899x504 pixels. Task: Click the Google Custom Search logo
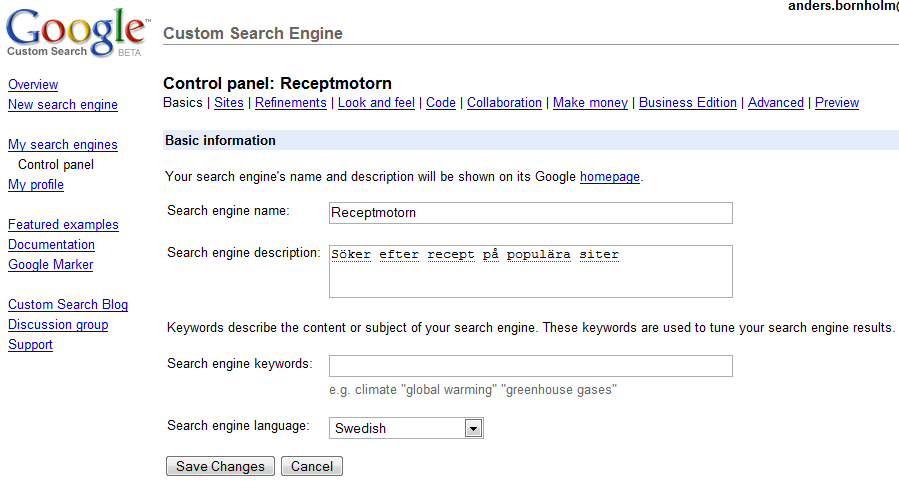75,34
